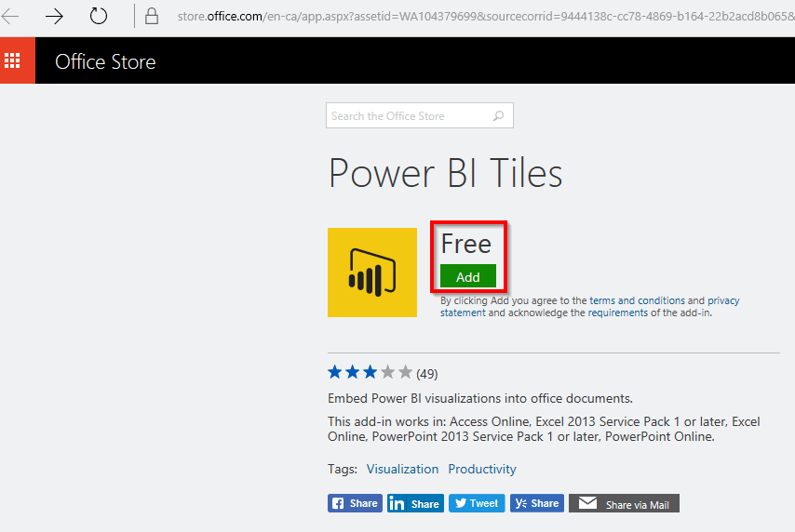Refresh the page with the reload icon
795x532 pixels.
click(x=99, y=16)
